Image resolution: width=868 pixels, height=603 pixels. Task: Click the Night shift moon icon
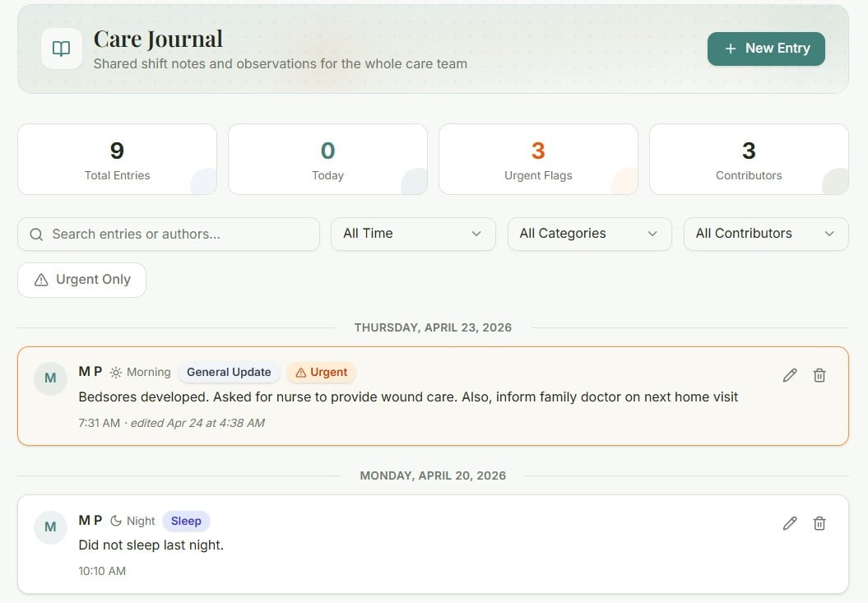[116, 521]
